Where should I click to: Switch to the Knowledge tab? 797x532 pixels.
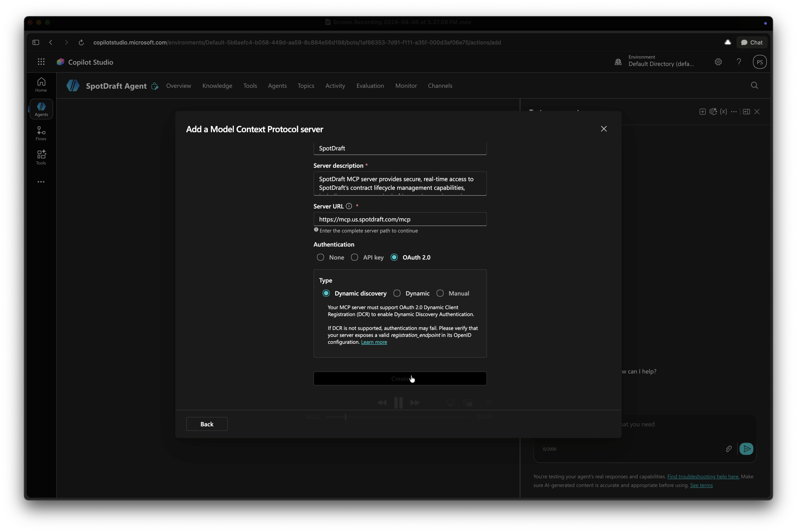(217, 86)
